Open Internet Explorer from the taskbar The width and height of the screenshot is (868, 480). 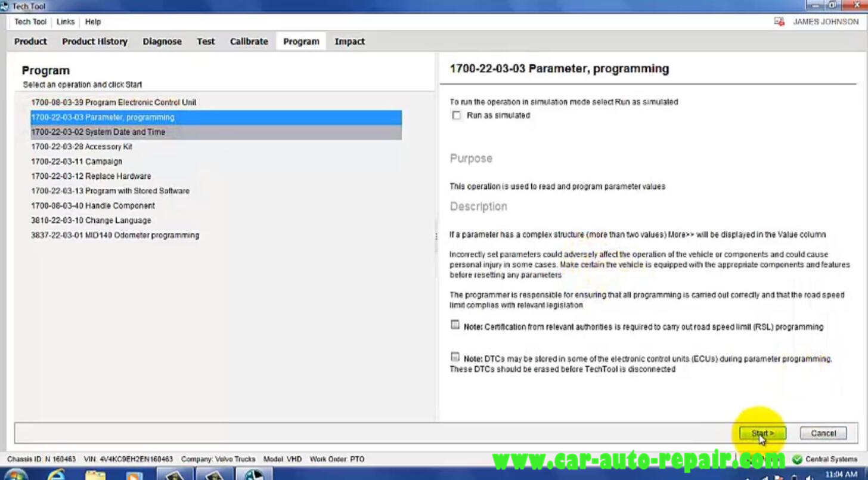coord(55,475)
